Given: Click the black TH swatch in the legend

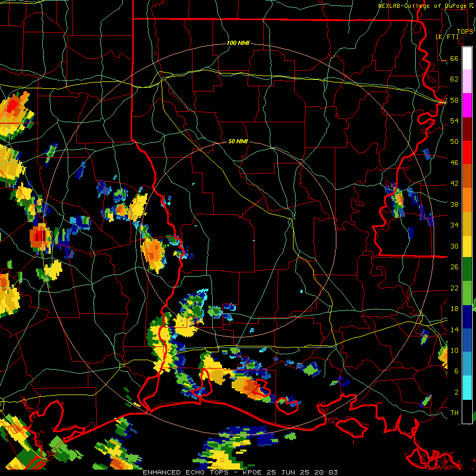Looking at the screenshot, I should coord(467,411).
